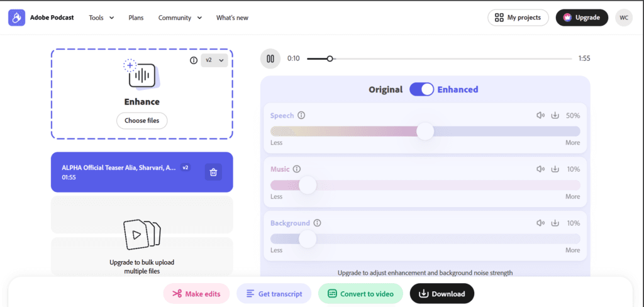The height and width of the screenshot is (307, 644).
Task: Click Upgrade to bulk upload multiple files text
Action: pyautogui.click(x=142, y=267)
